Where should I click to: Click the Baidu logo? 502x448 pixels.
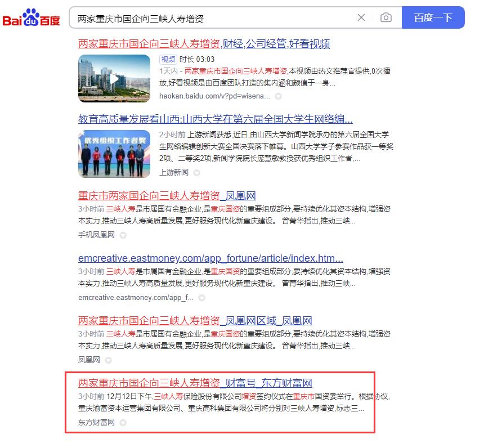click(31, 17)
